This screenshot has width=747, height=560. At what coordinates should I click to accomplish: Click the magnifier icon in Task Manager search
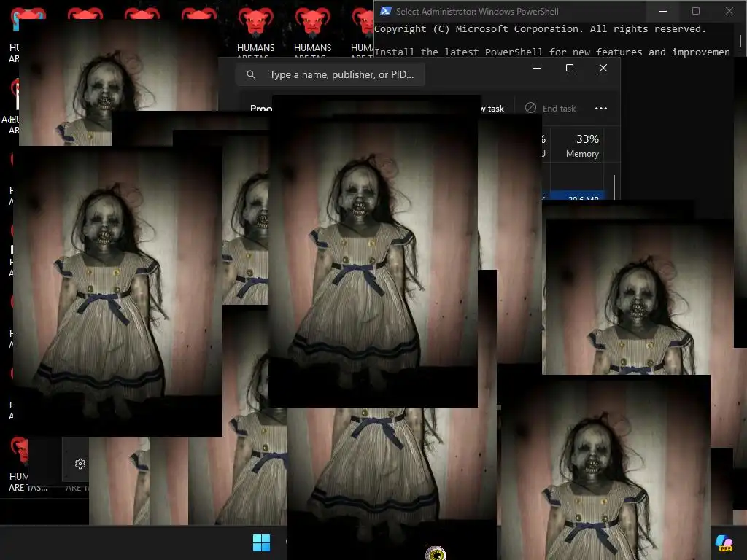click(x=251, y=75)
